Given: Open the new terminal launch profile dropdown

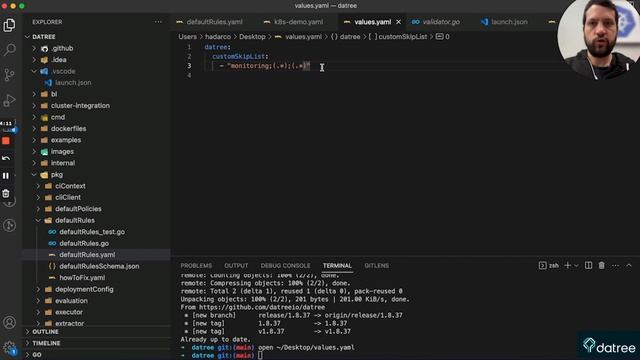Looking at the screenshot, I should click(x=576, y=266).
